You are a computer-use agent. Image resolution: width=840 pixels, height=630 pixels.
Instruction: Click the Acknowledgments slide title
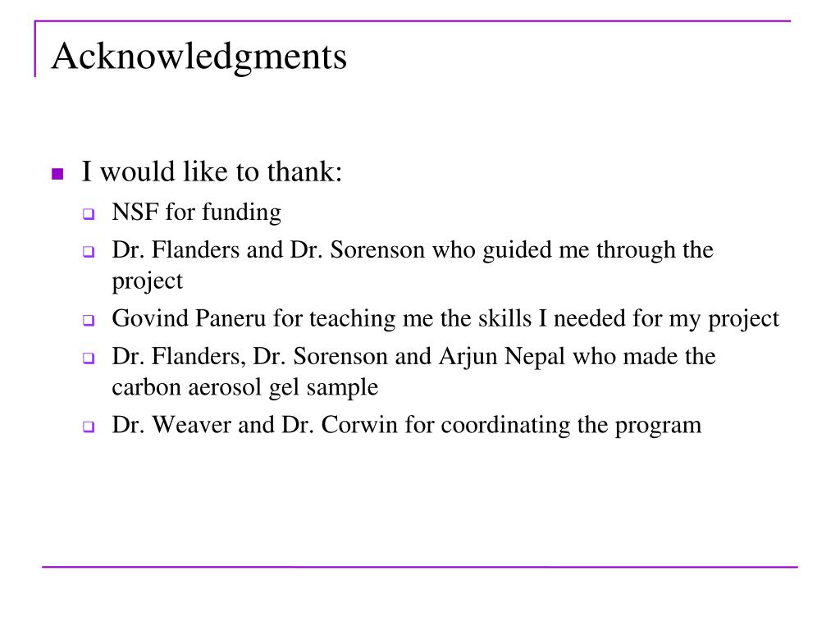[x=199, y=57]
